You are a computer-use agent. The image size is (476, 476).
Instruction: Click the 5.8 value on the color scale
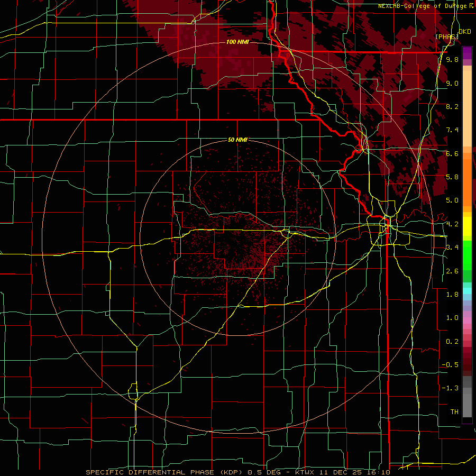click(452, 177)
